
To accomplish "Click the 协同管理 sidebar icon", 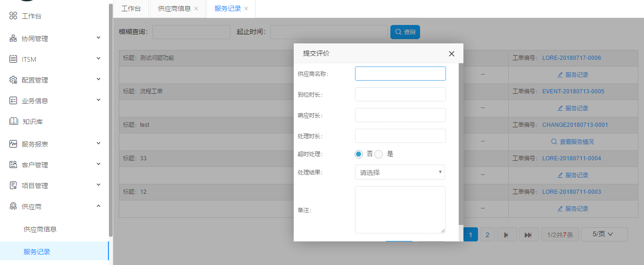I will click(13, 39).
